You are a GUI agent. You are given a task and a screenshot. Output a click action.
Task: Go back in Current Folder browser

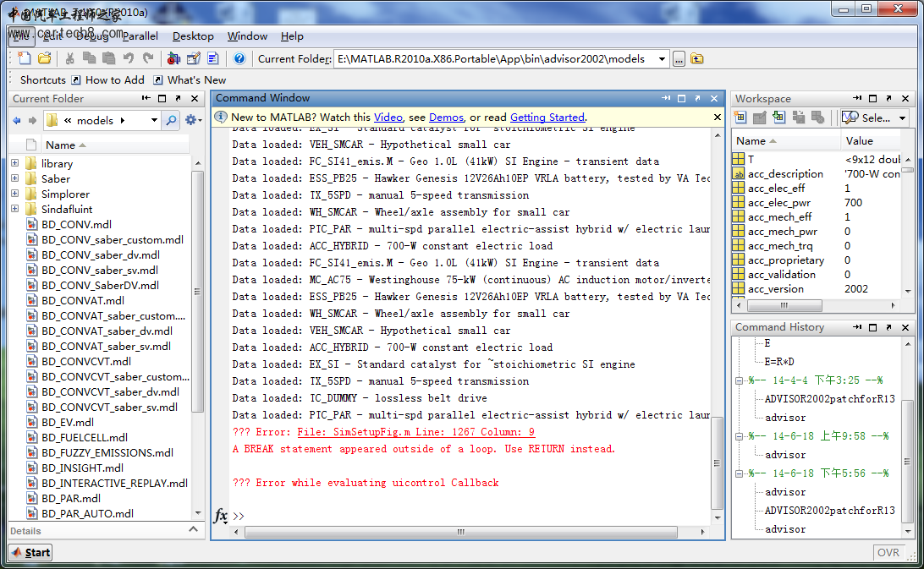pos(17,120)
